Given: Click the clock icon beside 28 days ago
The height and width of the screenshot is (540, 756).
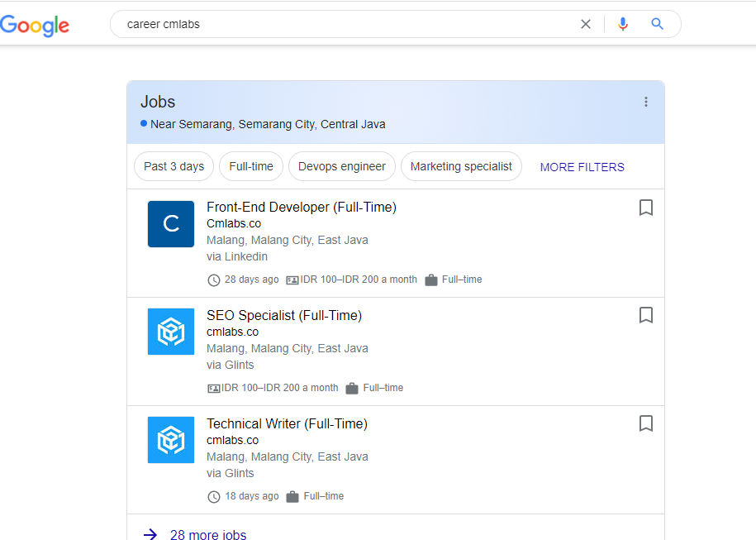Looking at the screenshot, I should 214,280.
